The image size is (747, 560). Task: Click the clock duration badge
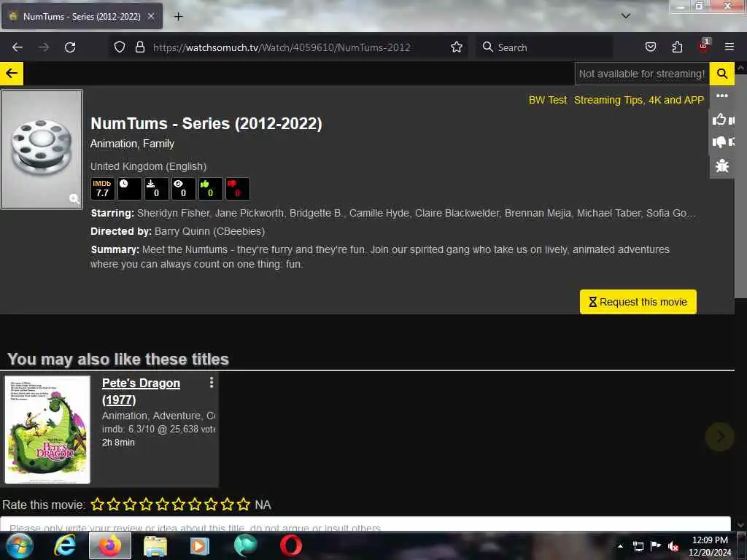[130, 189]
